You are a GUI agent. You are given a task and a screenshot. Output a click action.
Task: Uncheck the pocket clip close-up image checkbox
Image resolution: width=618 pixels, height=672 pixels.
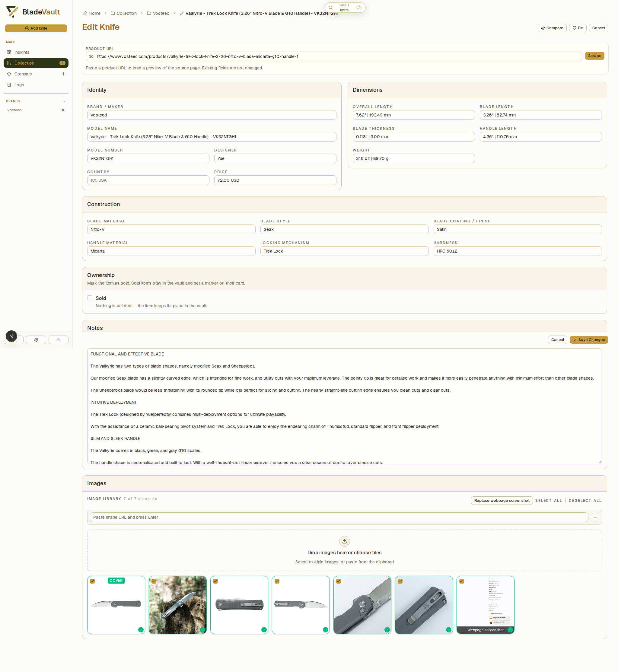(x=400, y=581)
